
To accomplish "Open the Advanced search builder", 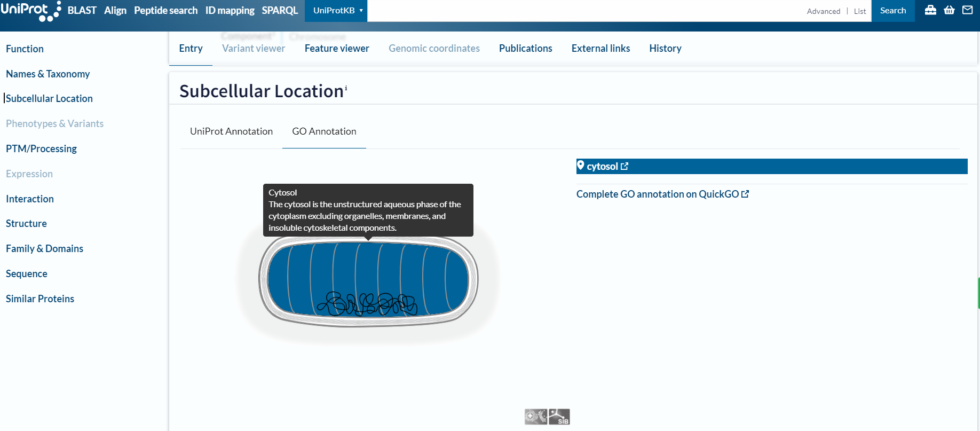I will pyautogui.click(x=823, y=11).
